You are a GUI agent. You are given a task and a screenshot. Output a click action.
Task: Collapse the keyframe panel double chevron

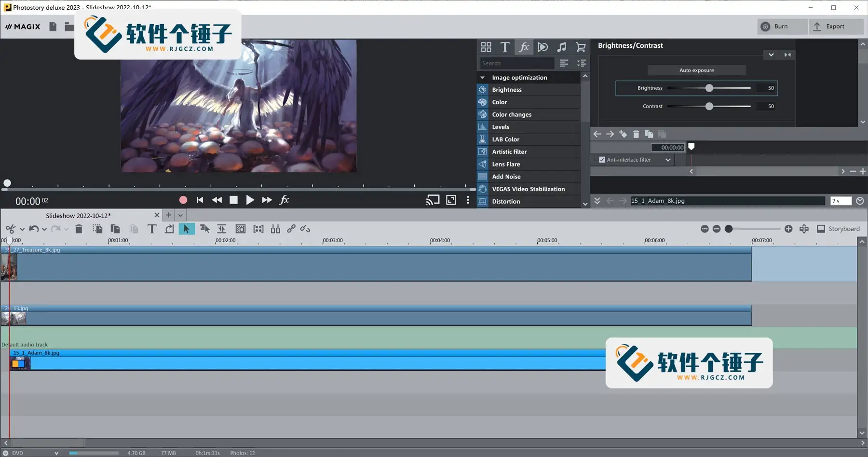597,201
